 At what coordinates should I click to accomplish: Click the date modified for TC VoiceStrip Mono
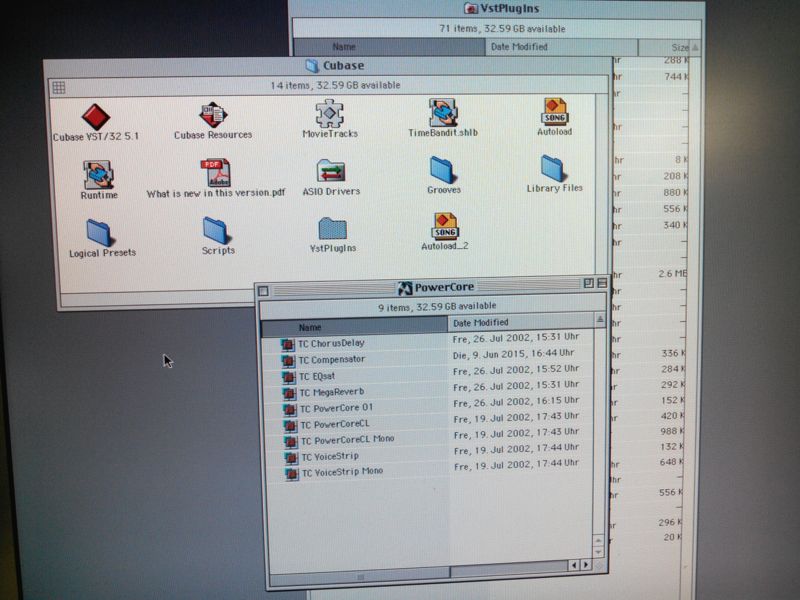point(516,465)
